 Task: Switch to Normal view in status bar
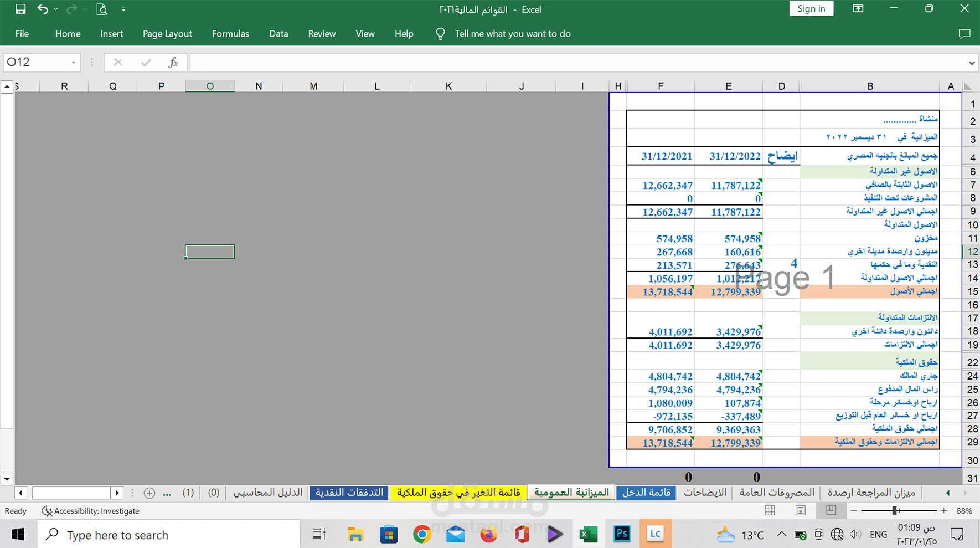click(x=770, y=511)
